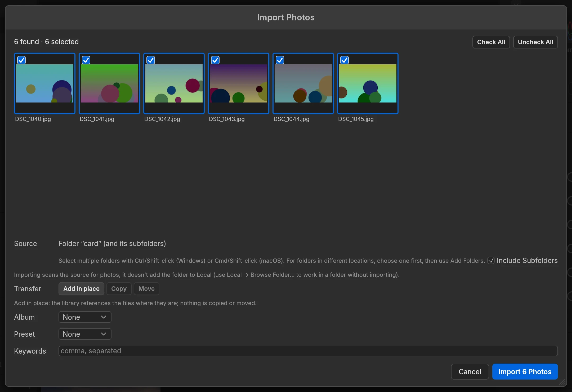The image size is (572, 392).
Task: Click the DSC_1040.jpg filename label
Action: [x=33, y=119]
